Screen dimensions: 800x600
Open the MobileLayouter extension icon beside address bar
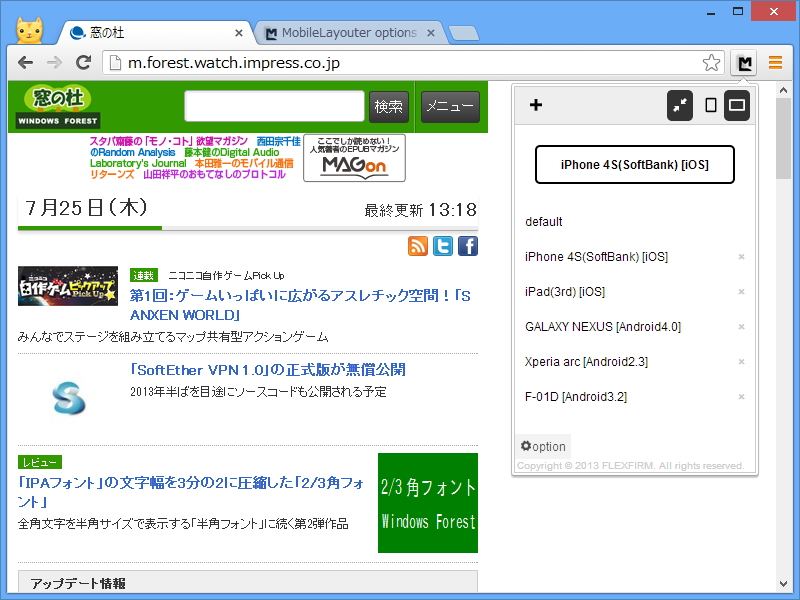[743, 62]
